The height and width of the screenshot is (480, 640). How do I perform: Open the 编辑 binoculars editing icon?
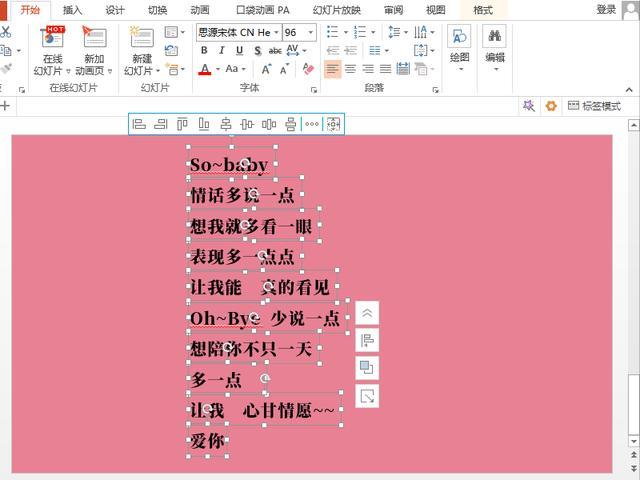(495, 40)
